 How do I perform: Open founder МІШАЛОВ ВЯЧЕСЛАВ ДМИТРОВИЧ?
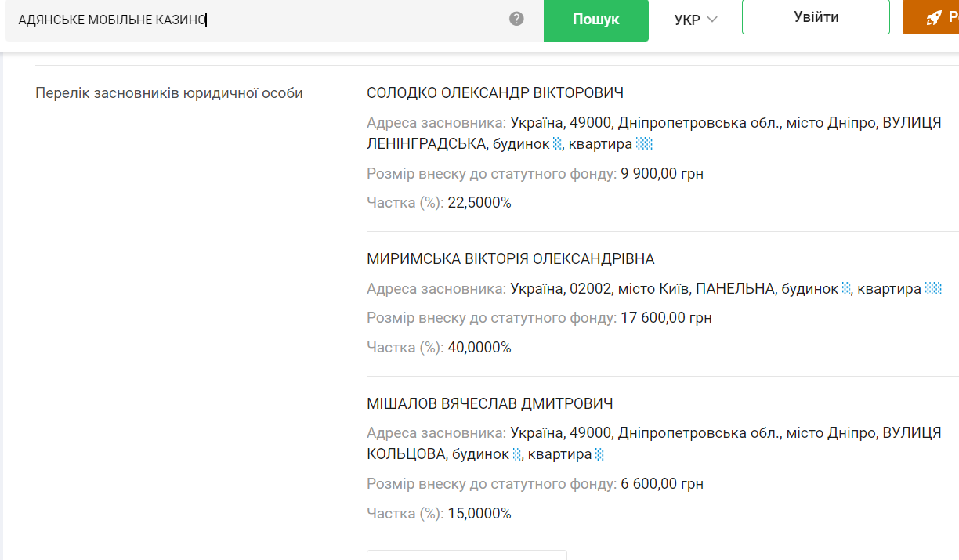click(x=490, y=404)
